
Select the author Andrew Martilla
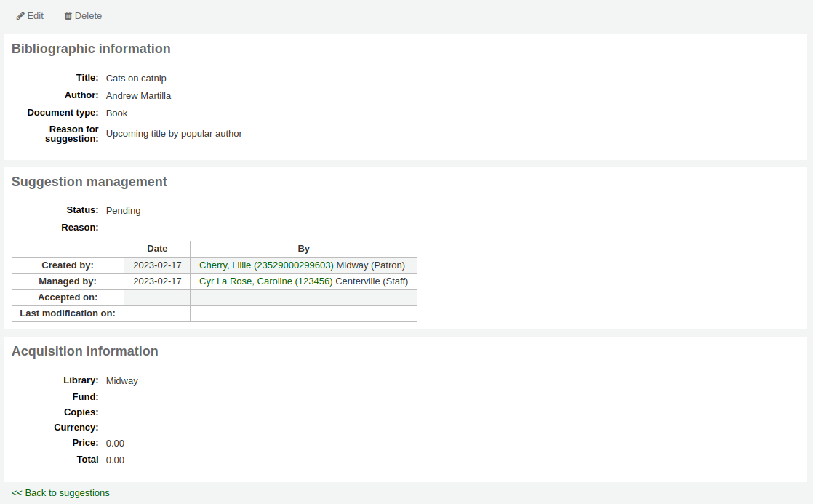pos(138,95)
